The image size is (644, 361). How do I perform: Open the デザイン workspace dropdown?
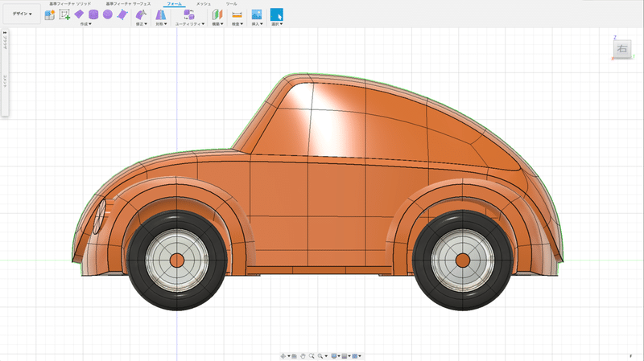[x=22, y=14]
